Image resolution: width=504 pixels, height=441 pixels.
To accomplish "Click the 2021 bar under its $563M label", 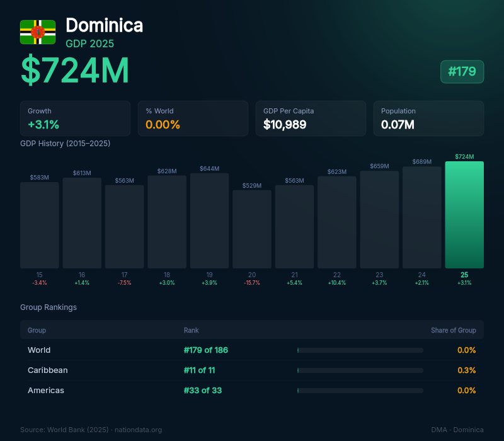I will point(294,227).
